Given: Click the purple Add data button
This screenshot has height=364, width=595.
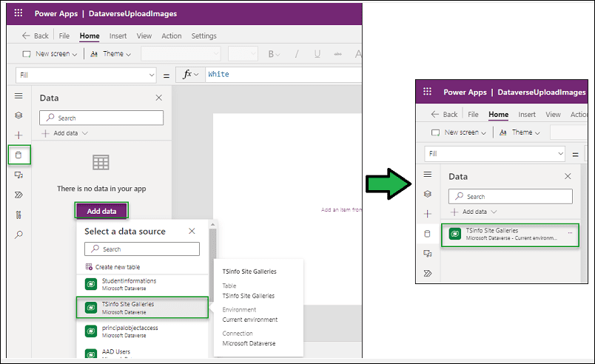Looking at the screenshot, I should tap(101, 211).
